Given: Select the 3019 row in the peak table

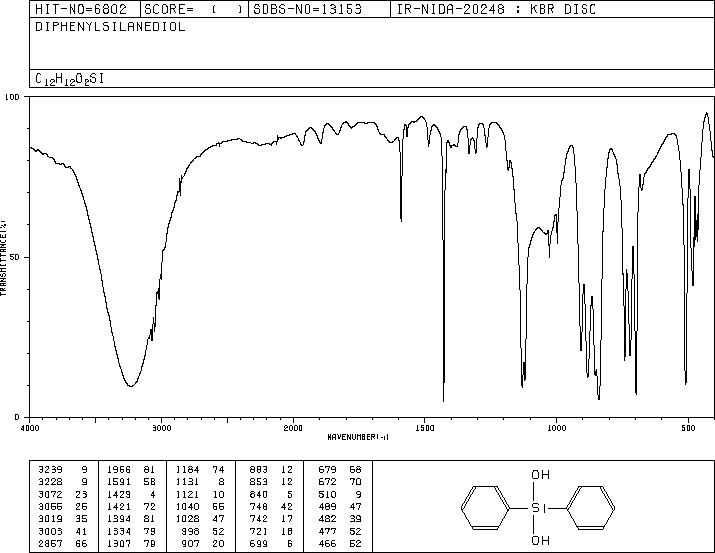Looking at the screenshot, I should point(63,519).
